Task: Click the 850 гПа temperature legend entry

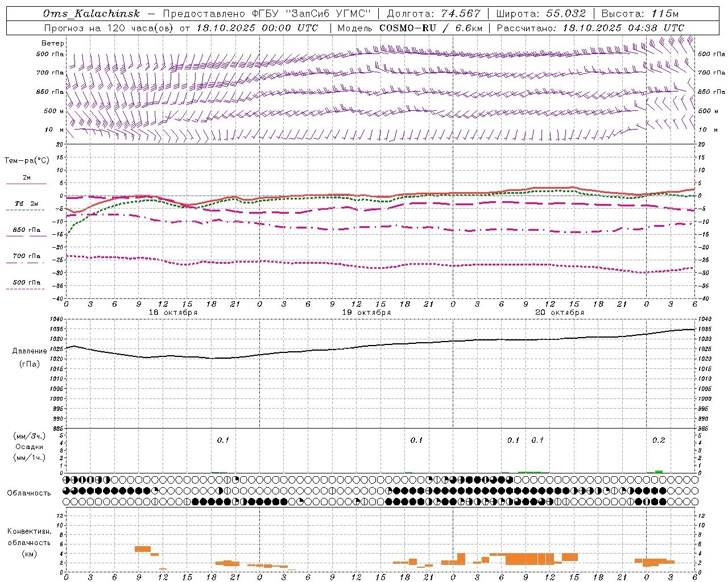Action: click(x=27, y=232)
